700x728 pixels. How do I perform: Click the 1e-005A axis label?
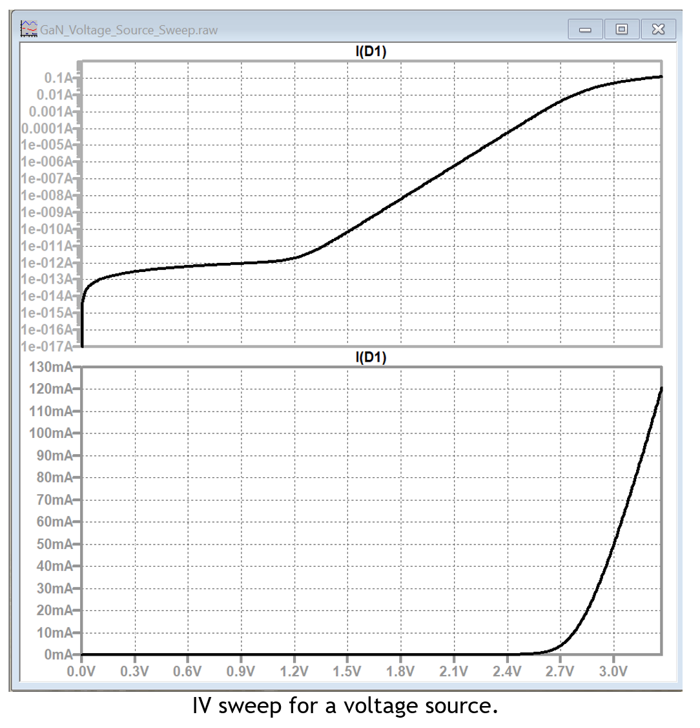point(47,145)
